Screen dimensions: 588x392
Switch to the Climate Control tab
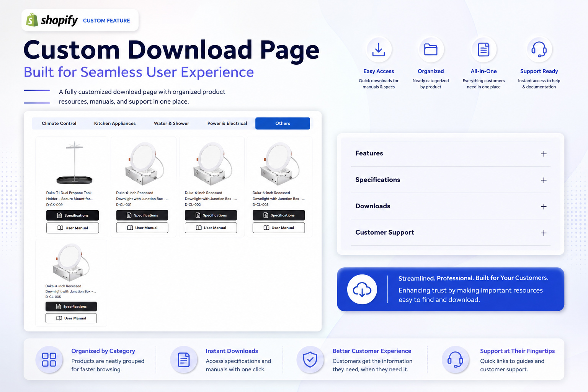59,123
